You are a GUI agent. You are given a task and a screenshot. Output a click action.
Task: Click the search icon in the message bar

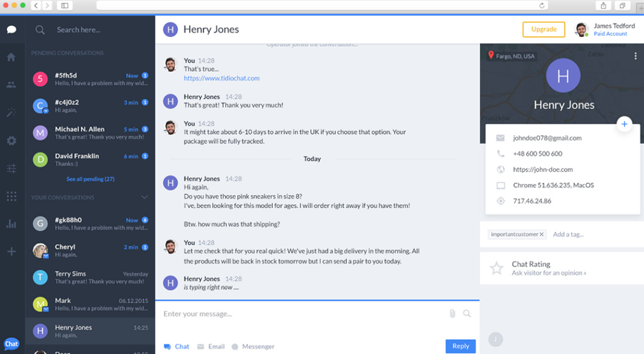[467, 313]
